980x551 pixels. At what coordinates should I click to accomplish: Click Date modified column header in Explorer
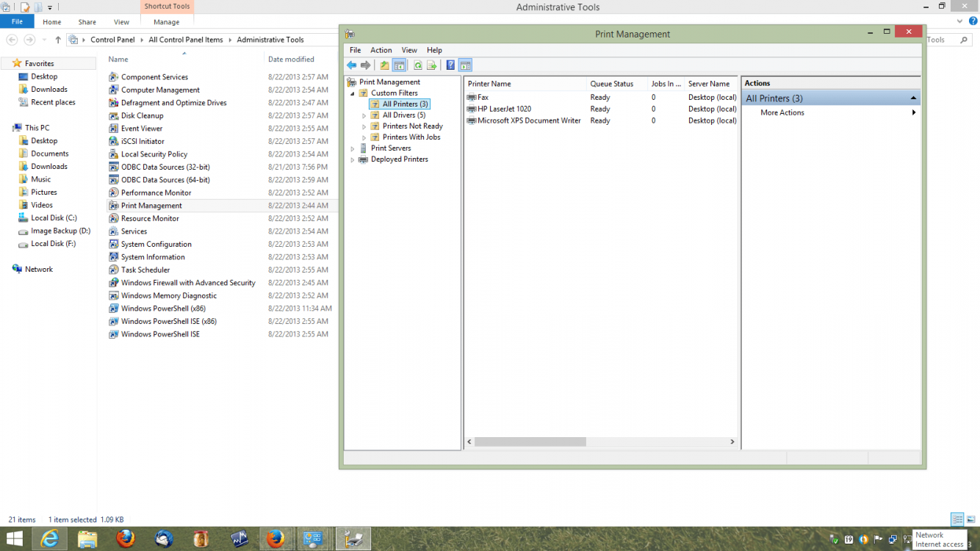pyautogui.click(x=291, y=60)
